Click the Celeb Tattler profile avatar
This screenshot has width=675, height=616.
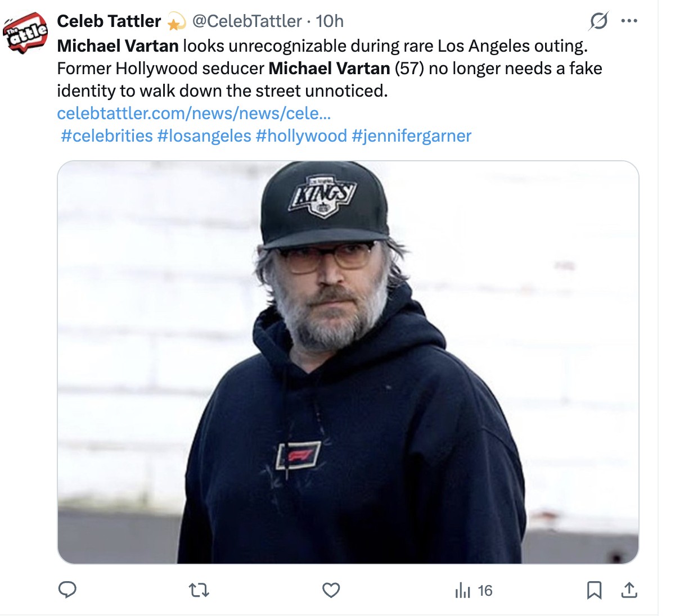26,34
